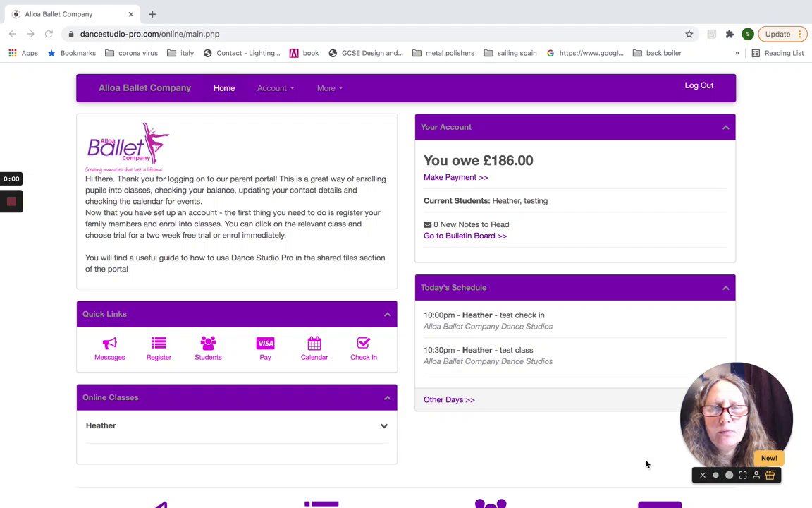This screenshot has width=812, height=508.
Task: Click the 10:30pm Heather test class entry
Action: pyautogui.click(x=575, y=356)
